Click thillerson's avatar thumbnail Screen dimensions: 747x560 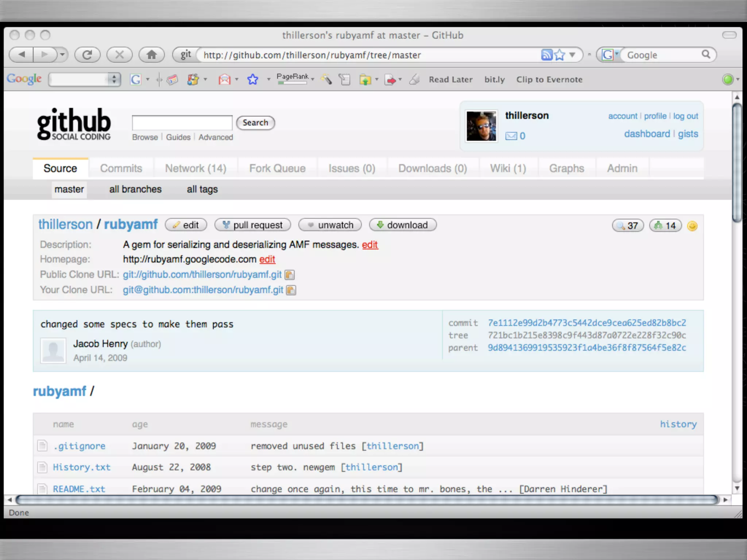[481, 126]
